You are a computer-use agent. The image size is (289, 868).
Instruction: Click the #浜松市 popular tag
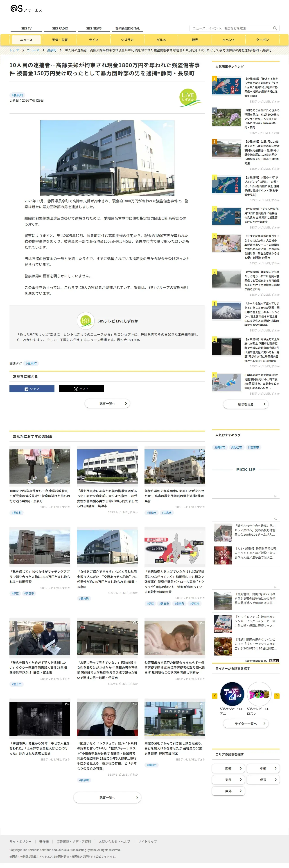click(237, 448)
